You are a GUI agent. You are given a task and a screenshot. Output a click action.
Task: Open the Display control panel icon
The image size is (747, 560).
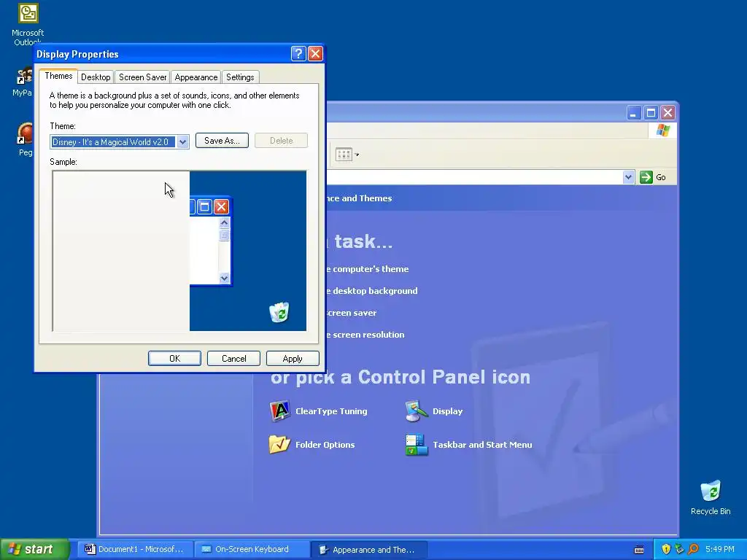pos(417,411)
